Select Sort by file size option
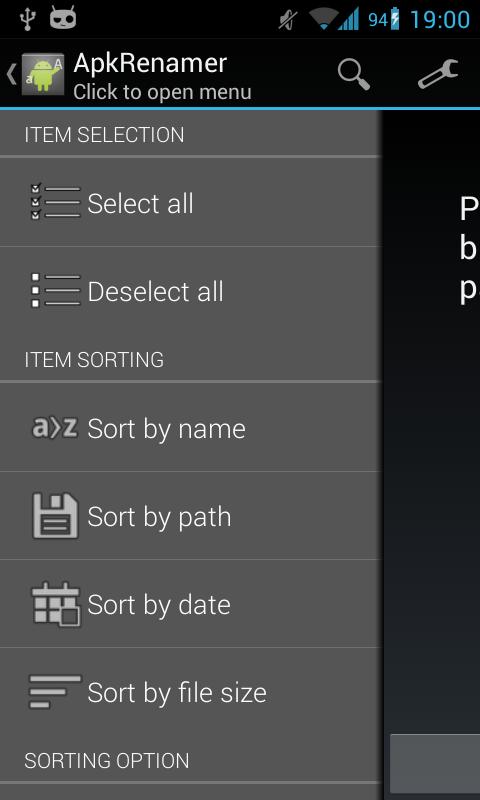The height and width of the screenshot is (800, 480). tap(190, 692)
